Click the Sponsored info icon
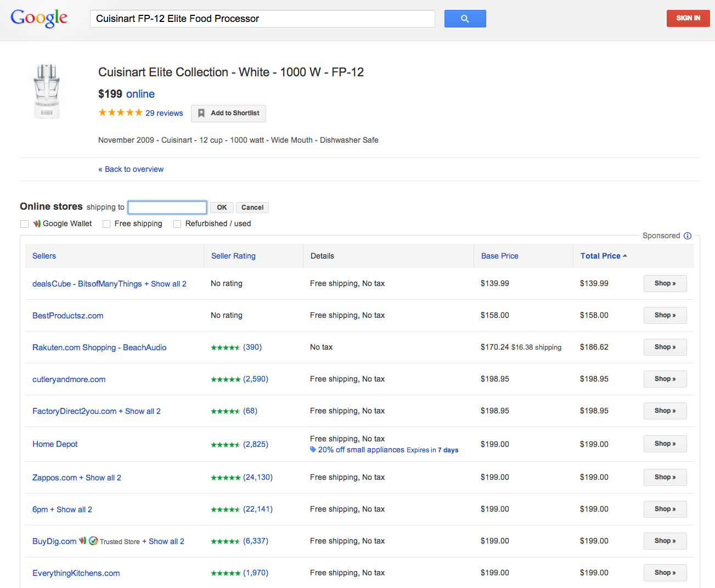The width and height of the screenshot is (715, 588). click(x=687, y=236)
